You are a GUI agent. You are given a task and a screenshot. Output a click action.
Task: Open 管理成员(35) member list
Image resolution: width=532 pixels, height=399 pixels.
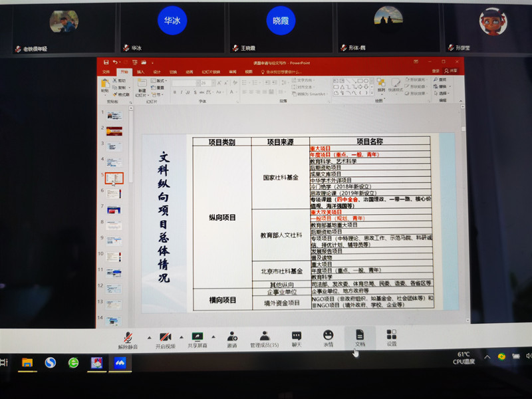[x=264, y=336]
